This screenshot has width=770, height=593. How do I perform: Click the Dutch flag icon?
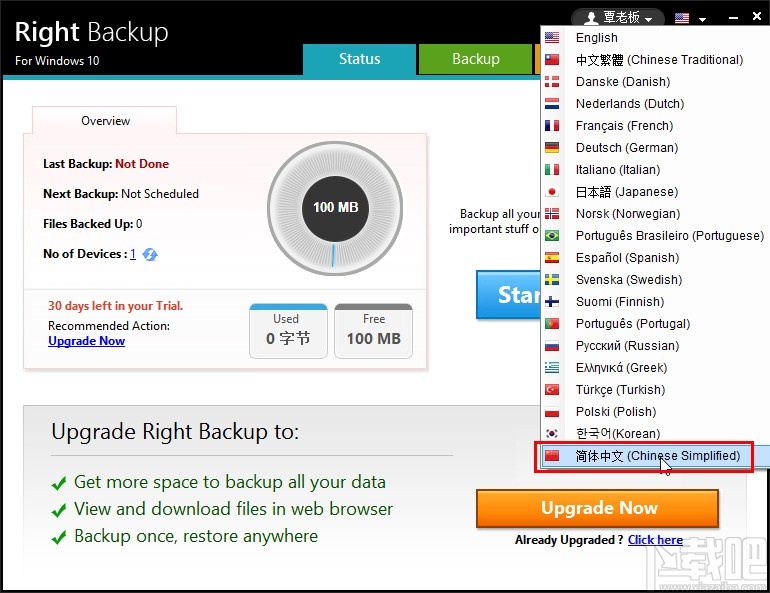point(552,104)
